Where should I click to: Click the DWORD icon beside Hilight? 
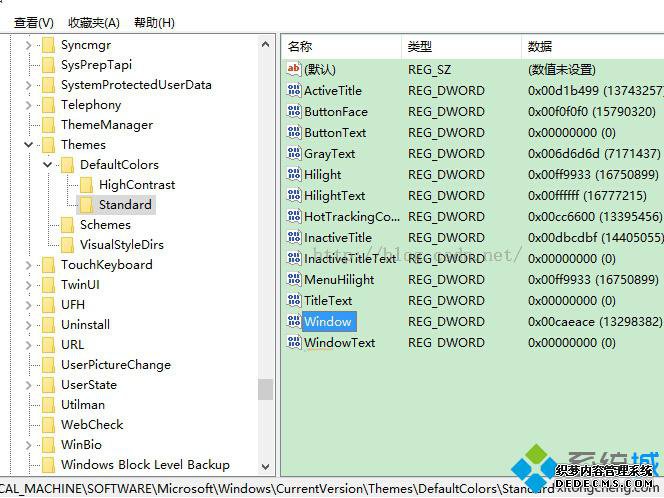pos(293,174)
